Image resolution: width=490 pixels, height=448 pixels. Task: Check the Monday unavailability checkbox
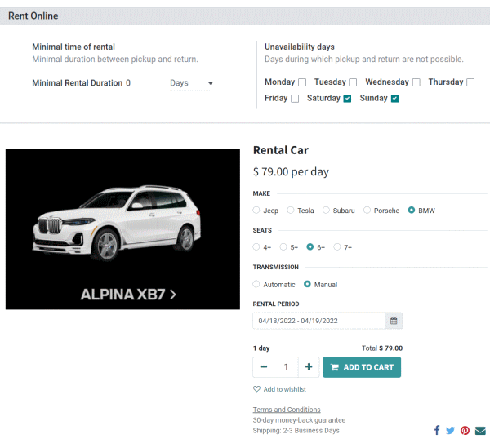302,82
